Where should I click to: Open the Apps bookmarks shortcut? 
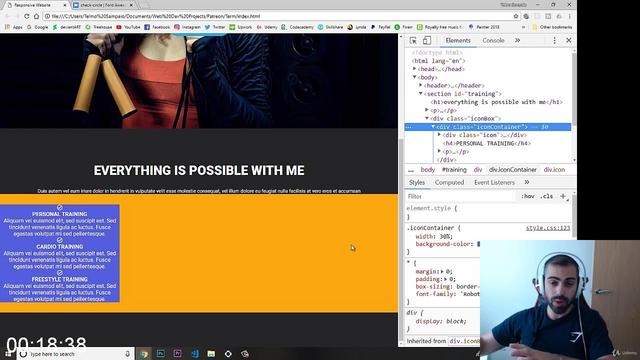[x=13, y=27]
